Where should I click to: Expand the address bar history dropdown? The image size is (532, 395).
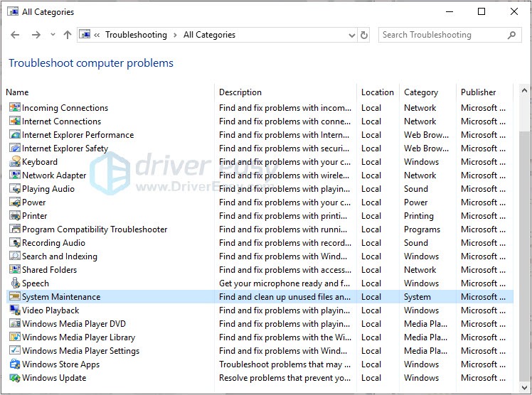pos(352,35)
